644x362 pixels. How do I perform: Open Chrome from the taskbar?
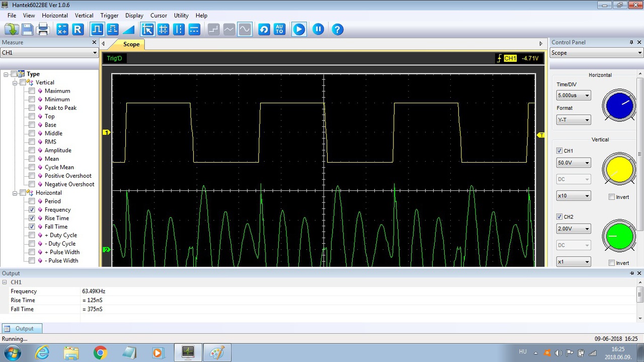100,353
